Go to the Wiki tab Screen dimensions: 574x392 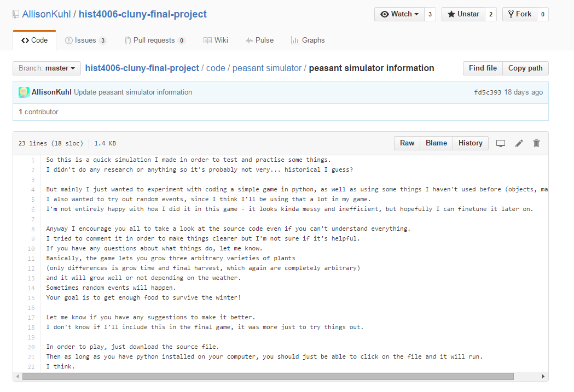point(216,40)
